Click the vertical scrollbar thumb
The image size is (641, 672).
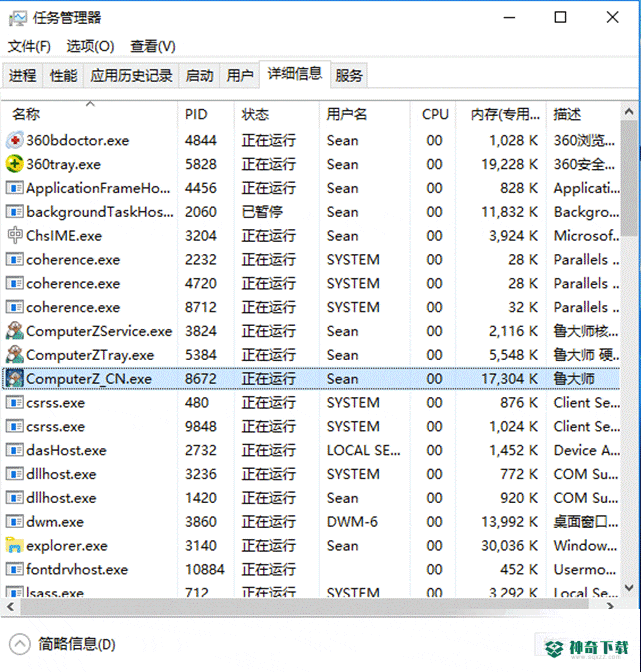[629, 178]
